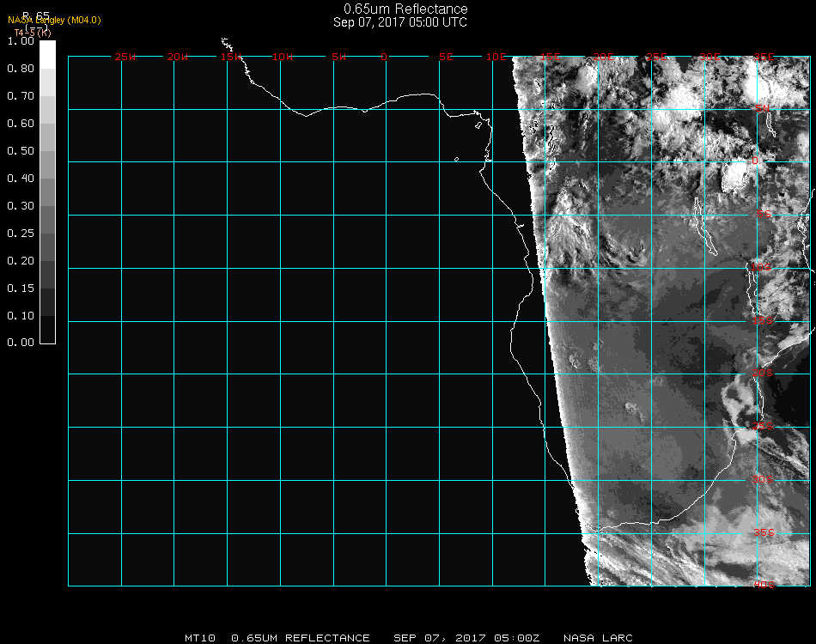Pick the 0.30 scale value
Screen dimensions: 816x644
21,206
